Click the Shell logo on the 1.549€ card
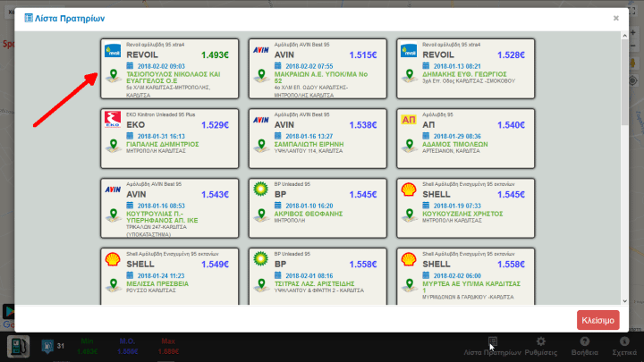Image resolution: width=644 pixels, height=362 pixels. point(113,259)
